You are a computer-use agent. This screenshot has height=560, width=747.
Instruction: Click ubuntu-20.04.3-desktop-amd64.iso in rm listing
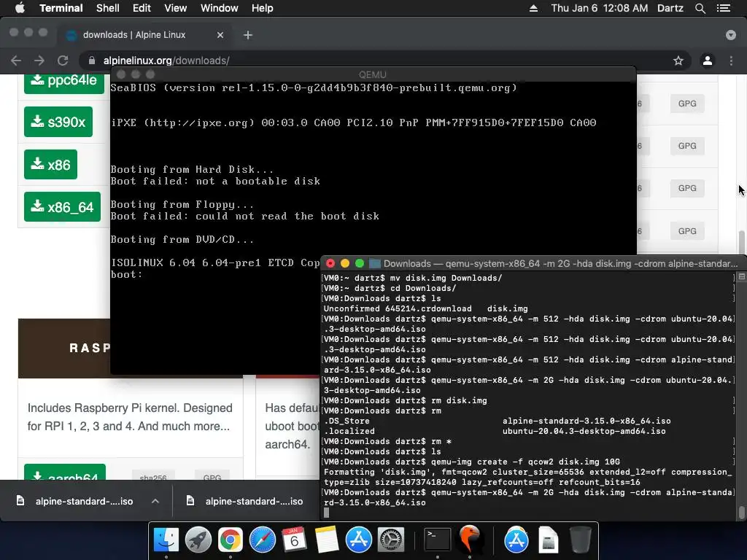pyautogui.click(x=584, y=431)
